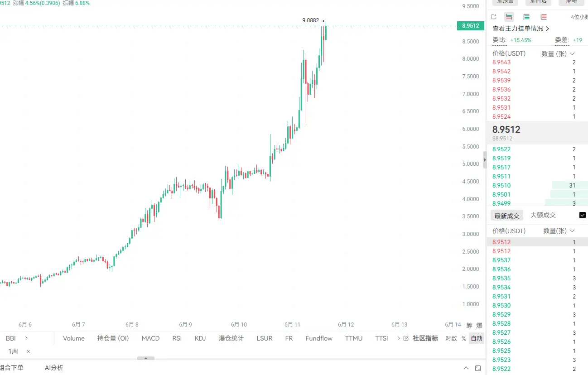Screen dimensions: 588x375
Task: Collapse the right side panel handle
Action: [485, 160]
